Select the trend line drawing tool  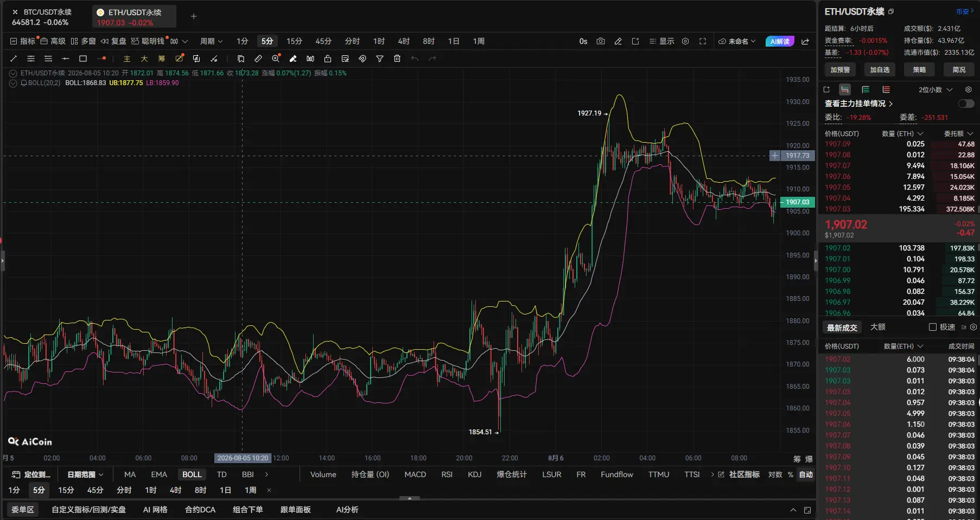(14, 59)
